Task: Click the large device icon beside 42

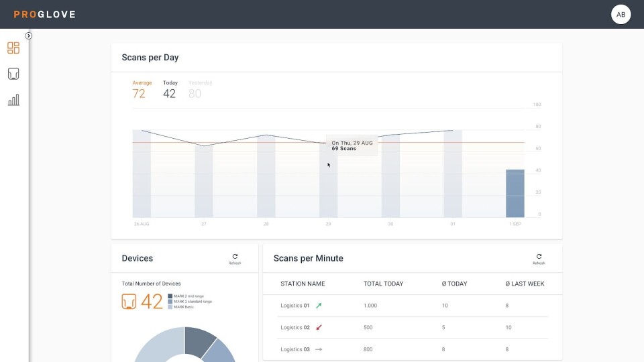Action: [x=129, y=302]
